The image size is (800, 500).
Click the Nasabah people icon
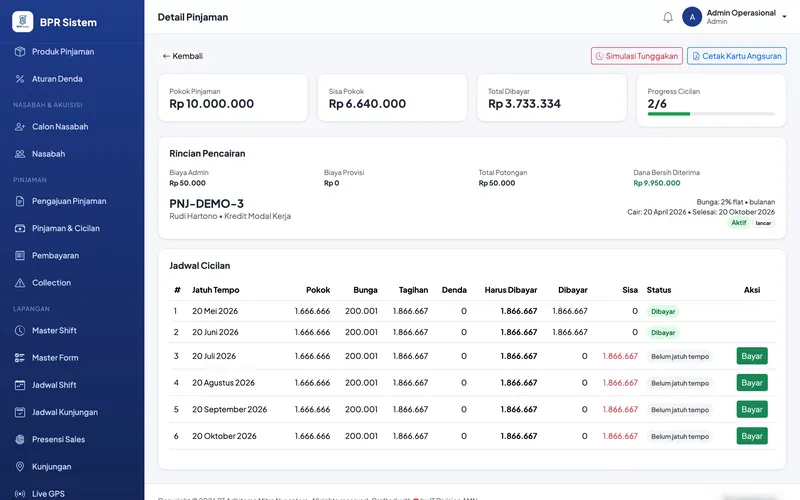point(20,154)
